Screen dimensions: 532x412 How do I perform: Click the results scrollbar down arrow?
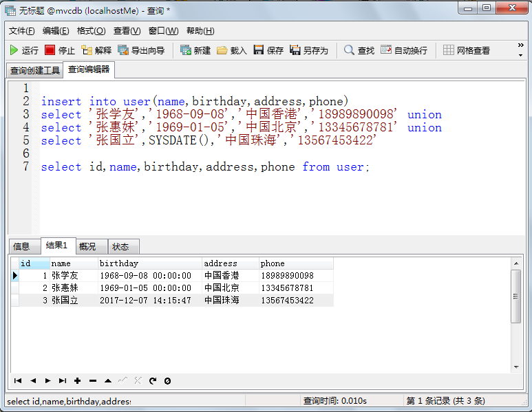click(x=516, y=367)
